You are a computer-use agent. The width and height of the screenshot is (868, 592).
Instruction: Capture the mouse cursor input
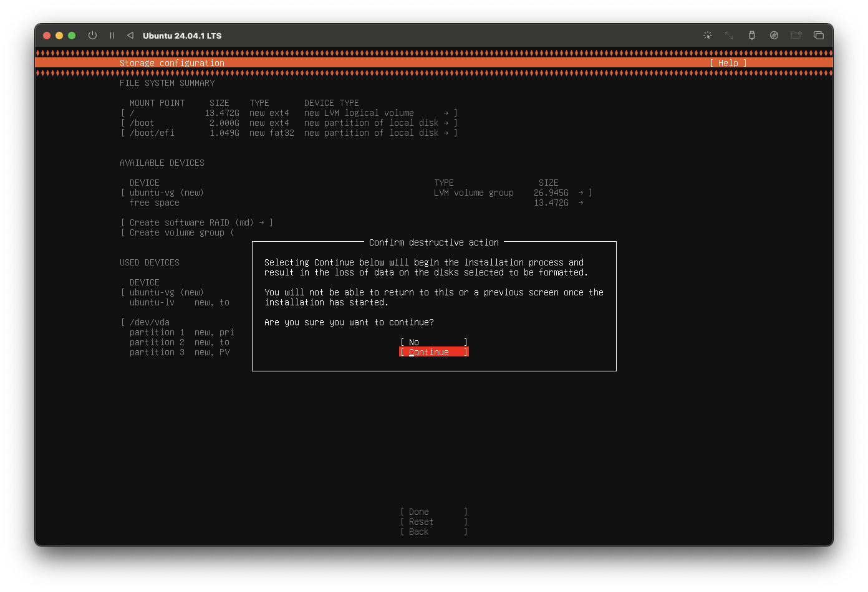(x=708, y=36)
